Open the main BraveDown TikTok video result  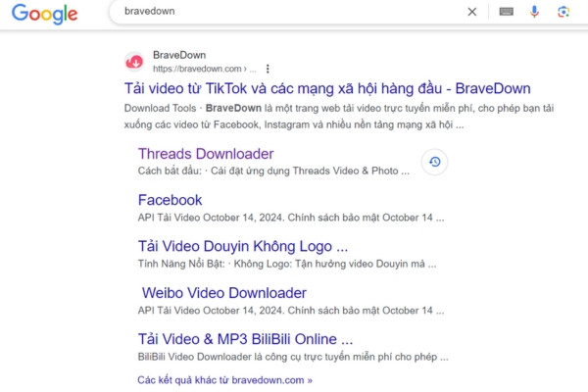pos(327,88)
